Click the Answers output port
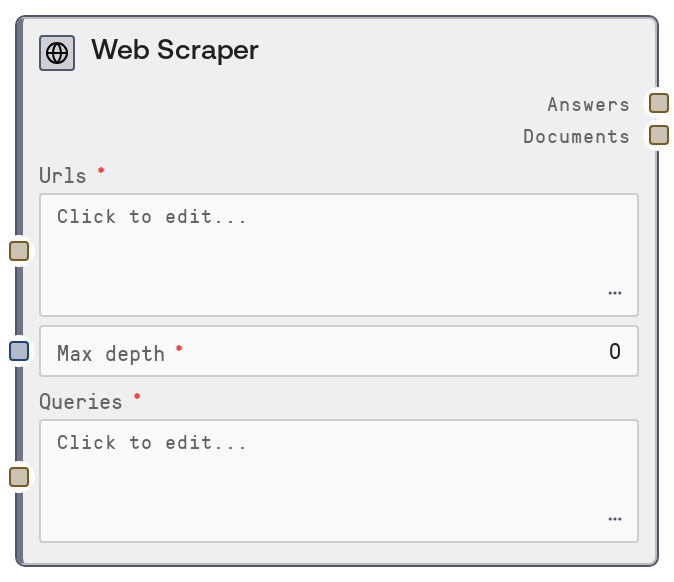Image resolution: width=674 pixels, height=582 pixels. tap(658, 103)
